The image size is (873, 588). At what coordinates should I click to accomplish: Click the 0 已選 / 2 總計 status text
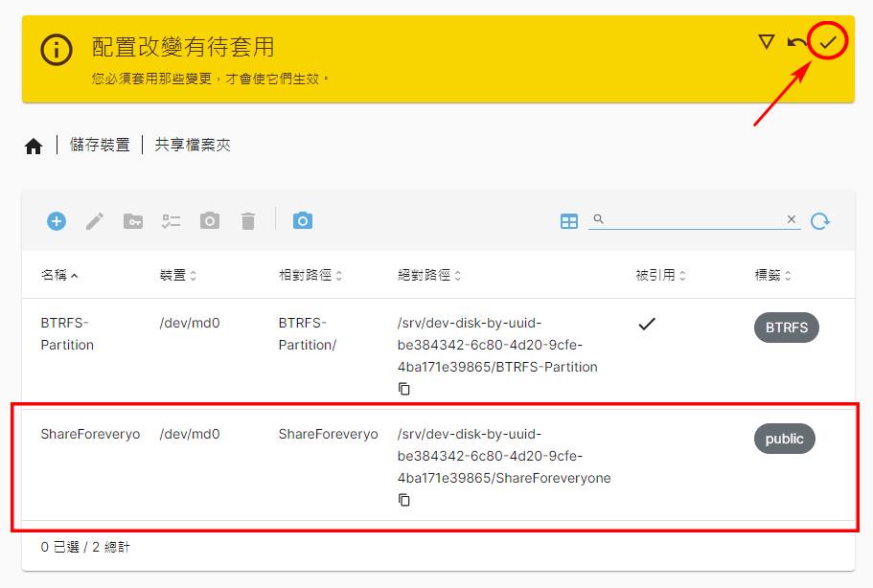click(85, 547)
